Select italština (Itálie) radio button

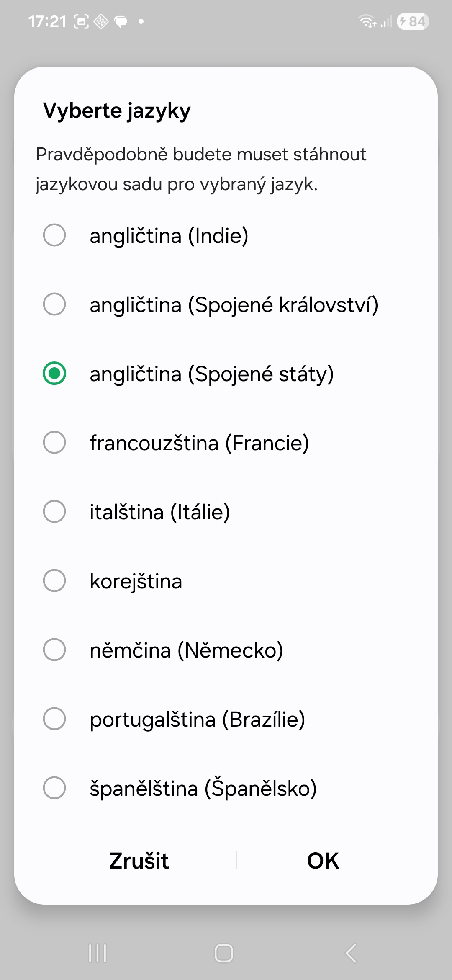tap(54, 511)
